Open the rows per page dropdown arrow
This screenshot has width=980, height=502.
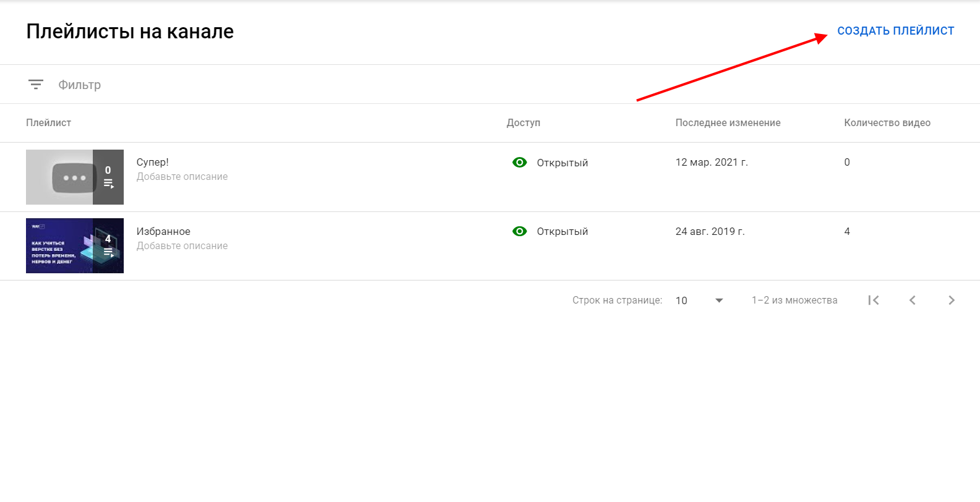point(719,300)
